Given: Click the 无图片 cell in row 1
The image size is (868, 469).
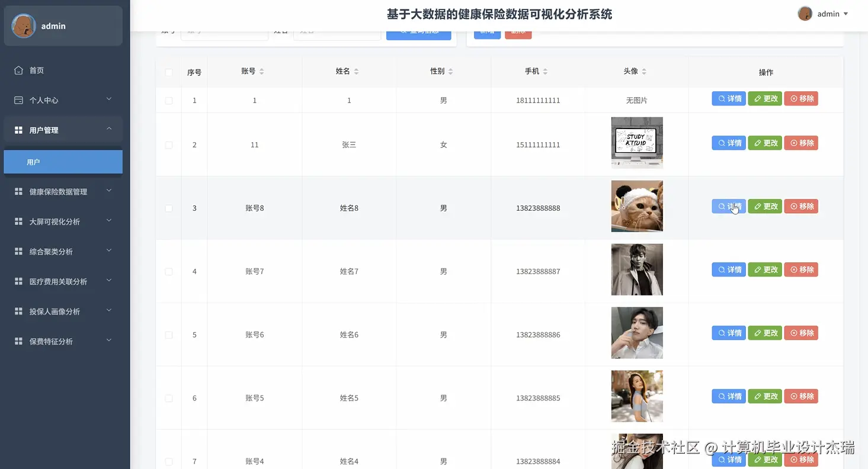Looking at the screenshot, I should [637, 101].
